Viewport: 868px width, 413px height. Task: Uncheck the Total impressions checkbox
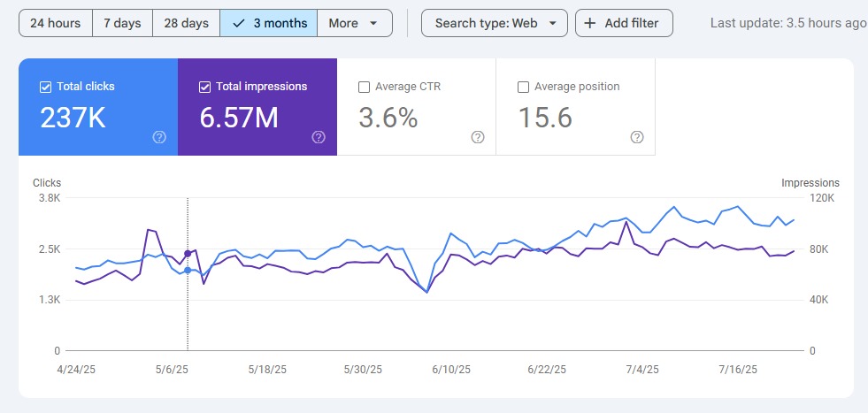click(205, 87)
